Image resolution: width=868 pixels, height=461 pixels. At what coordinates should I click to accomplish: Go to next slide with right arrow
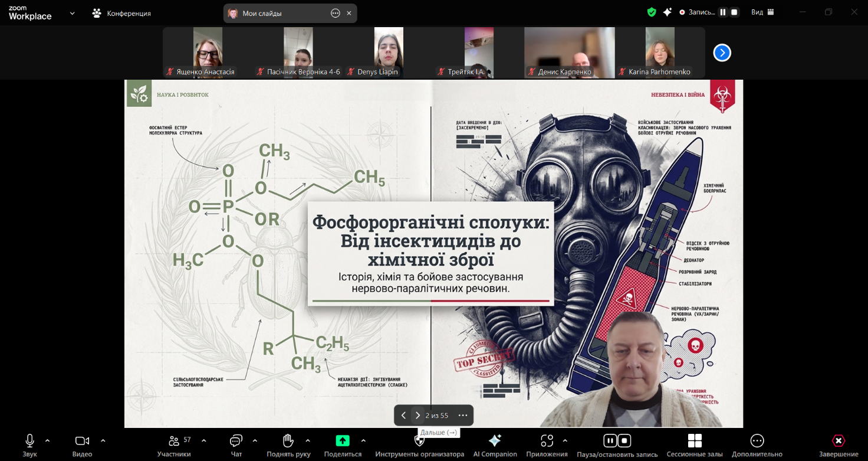coord(417,416)
